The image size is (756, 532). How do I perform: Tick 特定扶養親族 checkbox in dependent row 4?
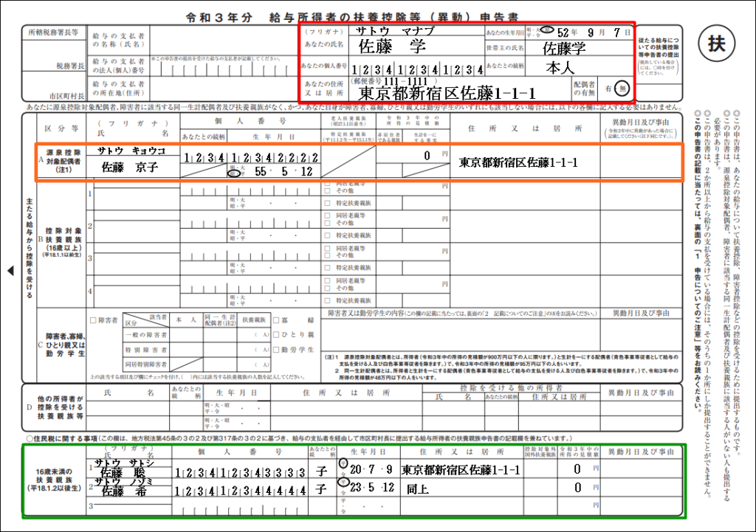pos(328,300)
